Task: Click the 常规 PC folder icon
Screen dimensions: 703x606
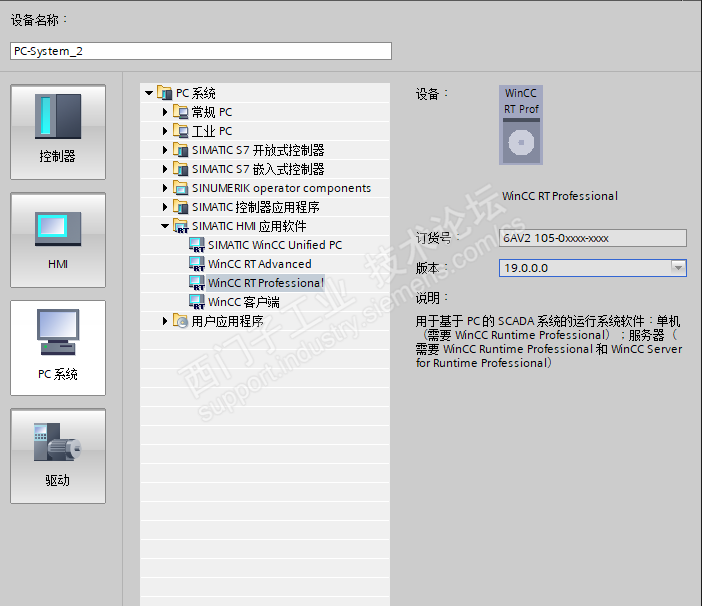Action: 181,112
